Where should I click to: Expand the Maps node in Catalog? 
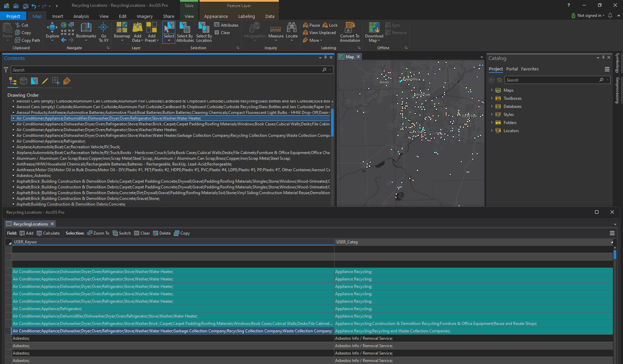coord(492,90)
